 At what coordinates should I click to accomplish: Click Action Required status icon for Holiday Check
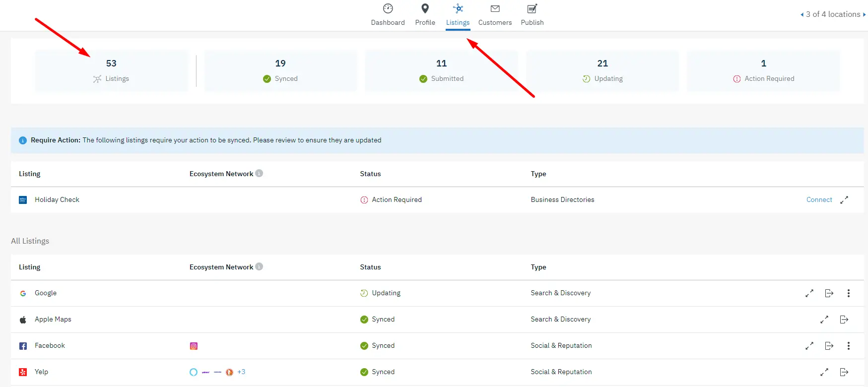coord(364,200)
